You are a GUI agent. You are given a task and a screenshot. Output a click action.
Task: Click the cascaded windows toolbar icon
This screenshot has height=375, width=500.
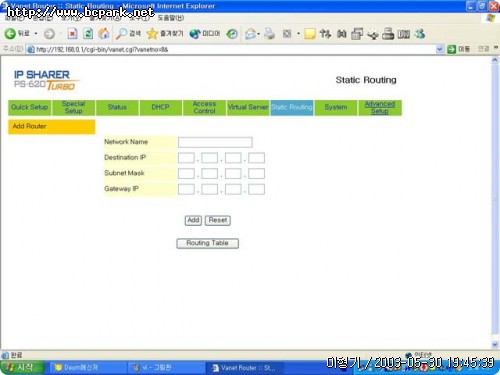(x=357, y=34)
